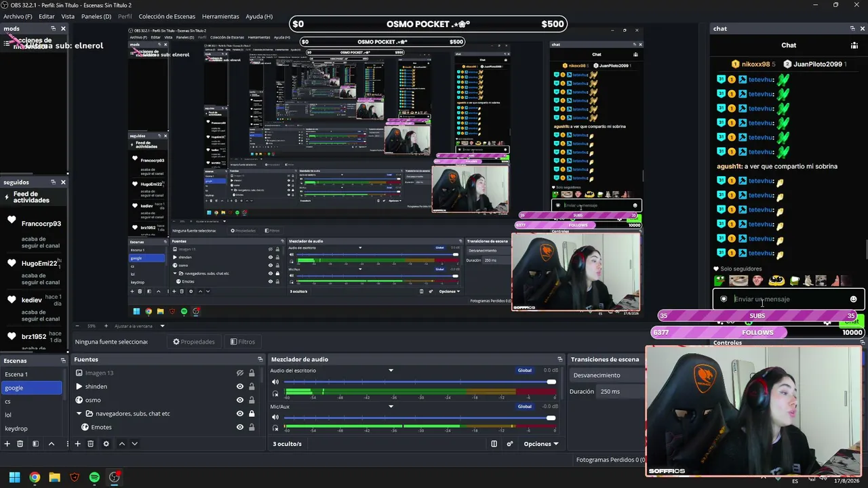This screenshot has height=488, width=868.
Task: Open the Colección de Escenas menu
Action: 167,16
